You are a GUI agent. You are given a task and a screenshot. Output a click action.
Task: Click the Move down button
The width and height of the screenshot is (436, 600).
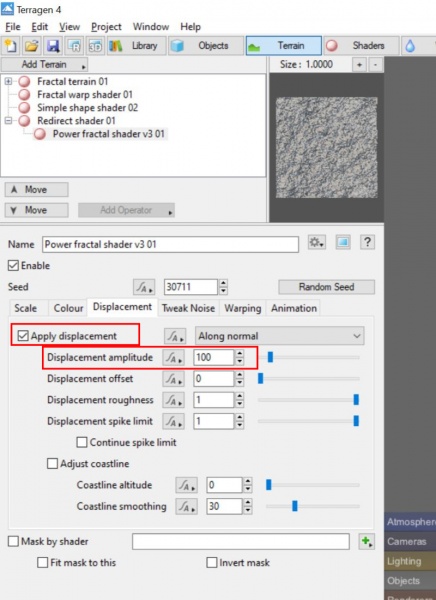click(36, 210)
